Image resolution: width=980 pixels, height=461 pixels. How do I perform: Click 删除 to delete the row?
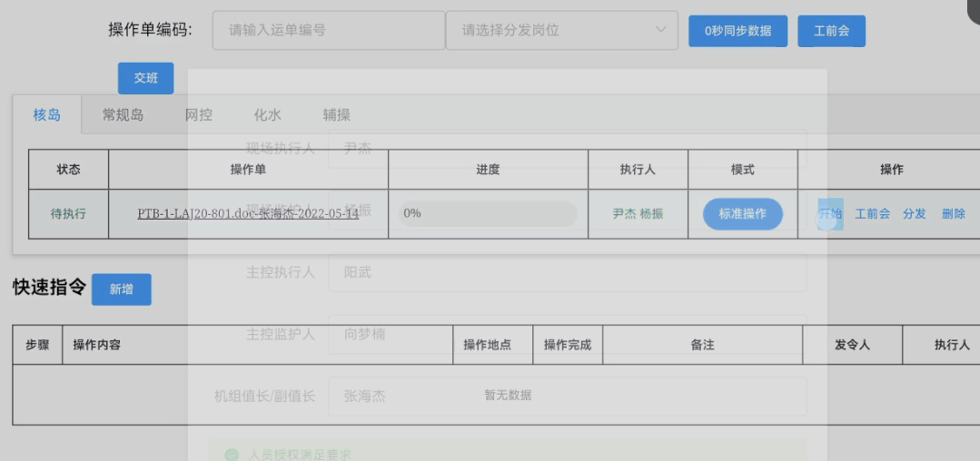[954, 214]
